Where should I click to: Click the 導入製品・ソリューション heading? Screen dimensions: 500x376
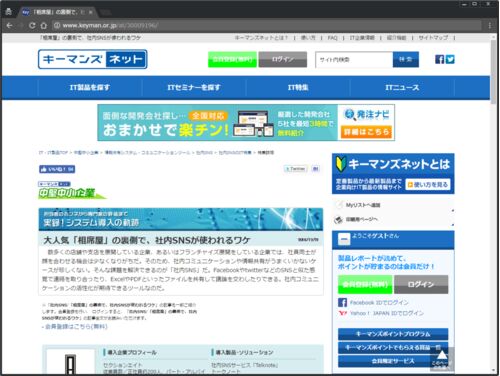click(x=244, y=352)
